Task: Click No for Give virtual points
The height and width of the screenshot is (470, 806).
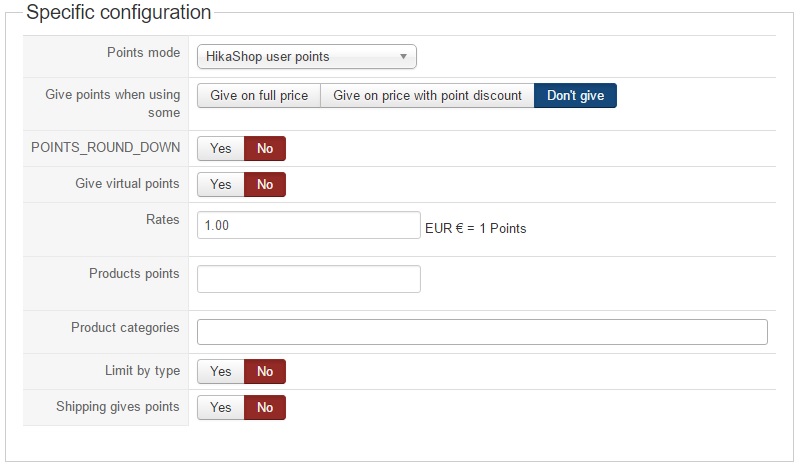Action: click(x=265, y=185)
